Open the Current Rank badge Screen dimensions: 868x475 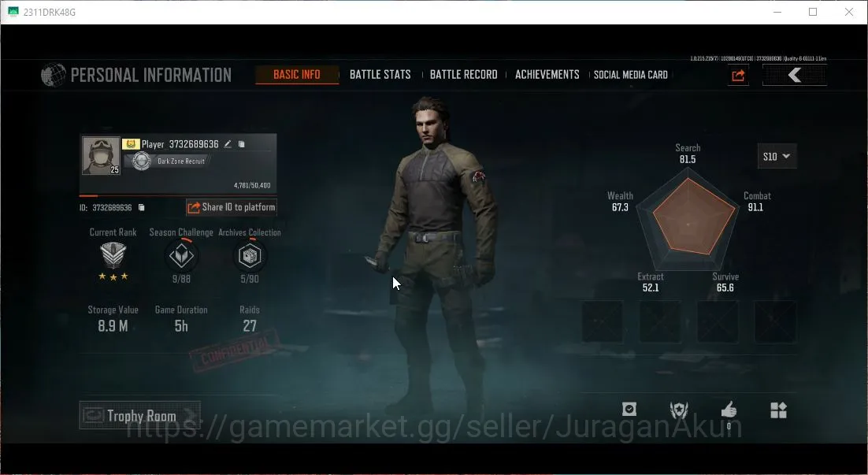click(113, 256)
